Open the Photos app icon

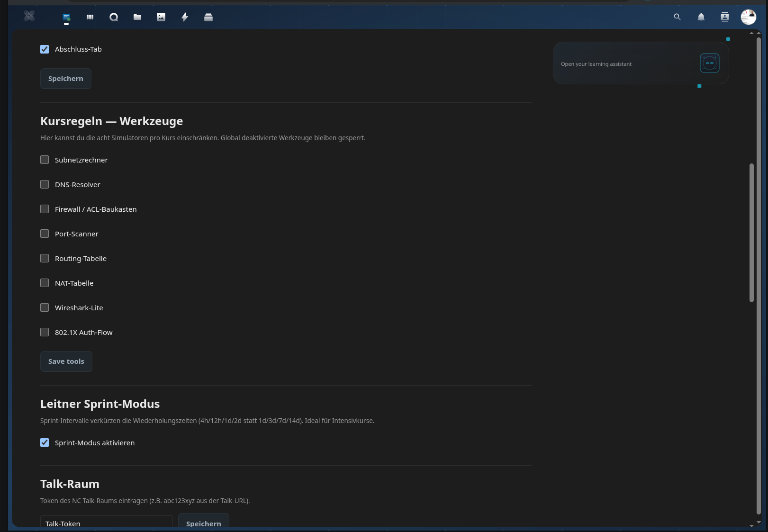point(161,17)
